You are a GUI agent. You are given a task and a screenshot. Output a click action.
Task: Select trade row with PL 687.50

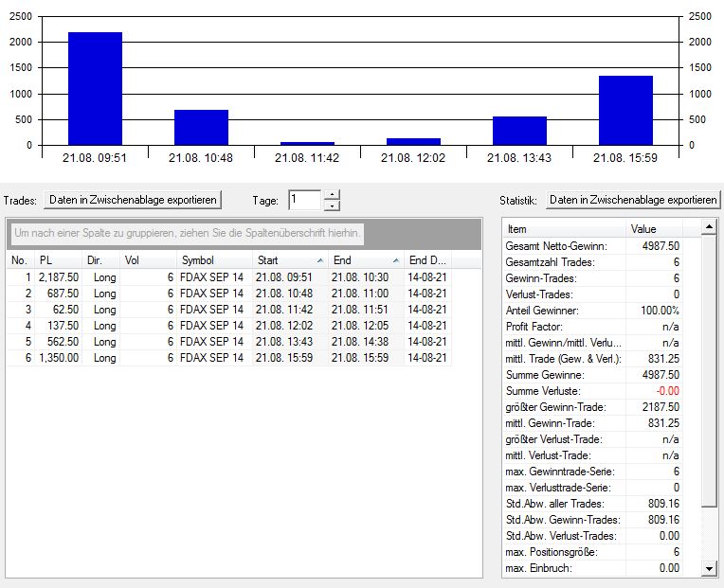(x=229, y=294)
